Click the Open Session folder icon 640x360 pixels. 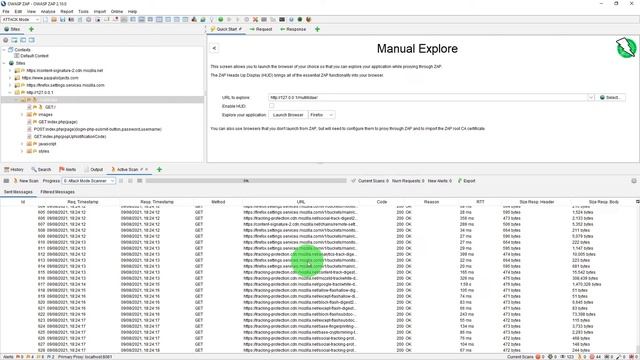pyautogui.click(x=54, y=19)
